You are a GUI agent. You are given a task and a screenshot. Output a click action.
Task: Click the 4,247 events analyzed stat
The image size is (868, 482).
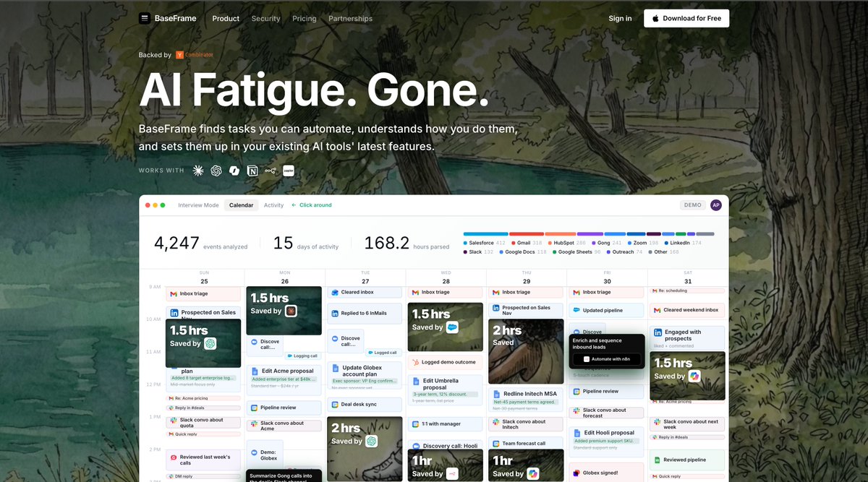point(200,243)
